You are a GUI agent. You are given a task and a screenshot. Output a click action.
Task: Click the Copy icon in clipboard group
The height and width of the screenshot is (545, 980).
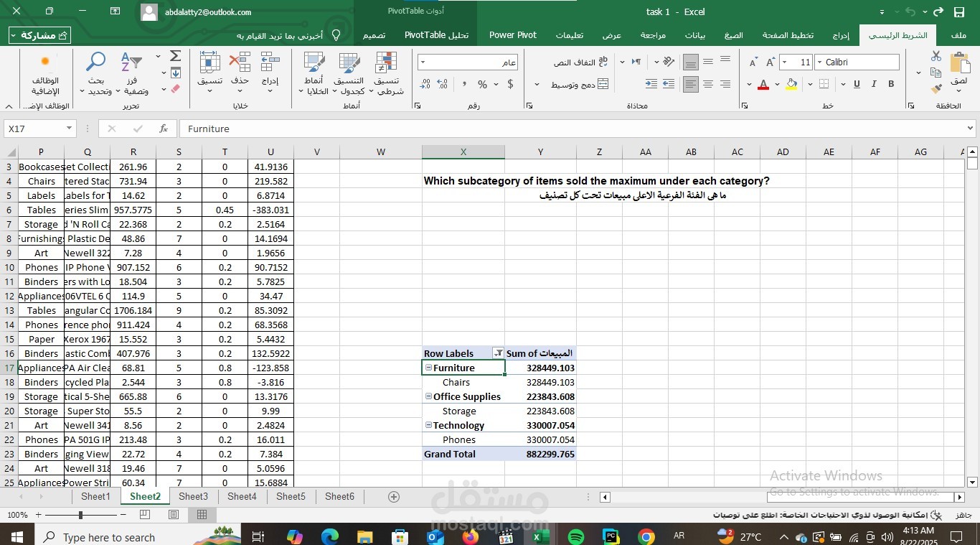936,73
